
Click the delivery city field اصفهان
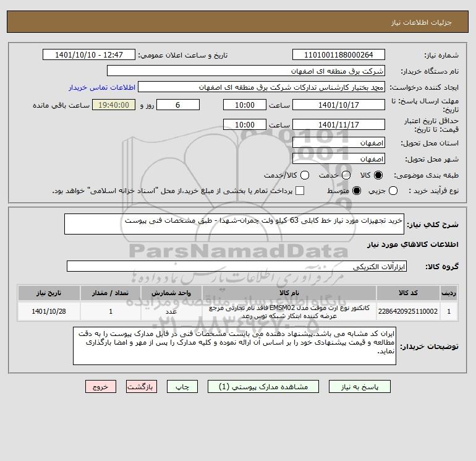click(339, 158)
